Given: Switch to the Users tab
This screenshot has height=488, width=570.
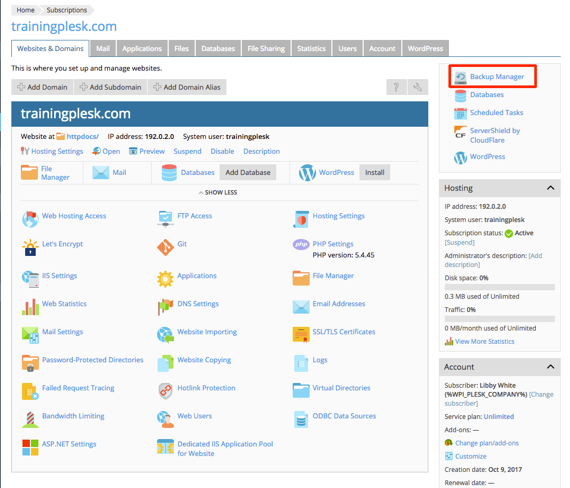Looking at the screenshot, I should coord(348,48).
